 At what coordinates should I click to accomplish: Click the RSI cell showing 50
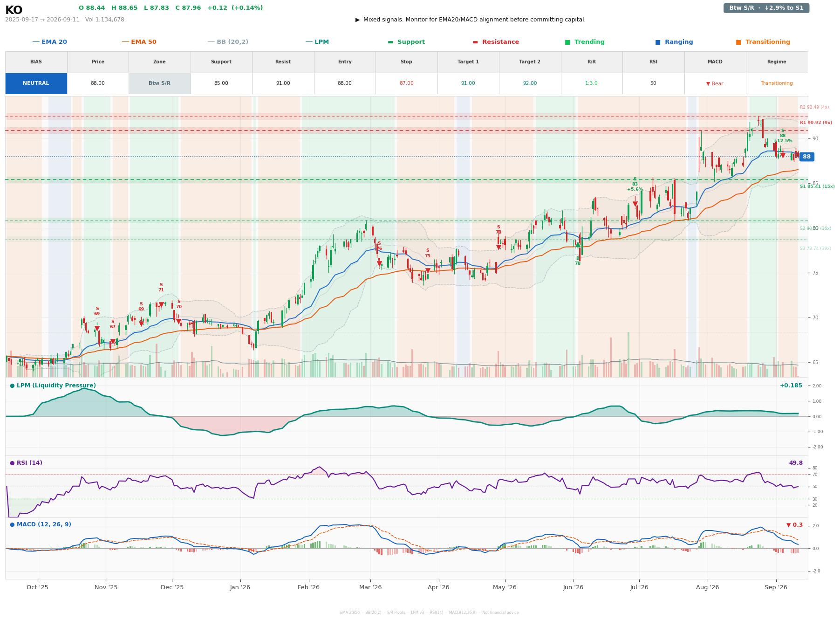[653, 83]
